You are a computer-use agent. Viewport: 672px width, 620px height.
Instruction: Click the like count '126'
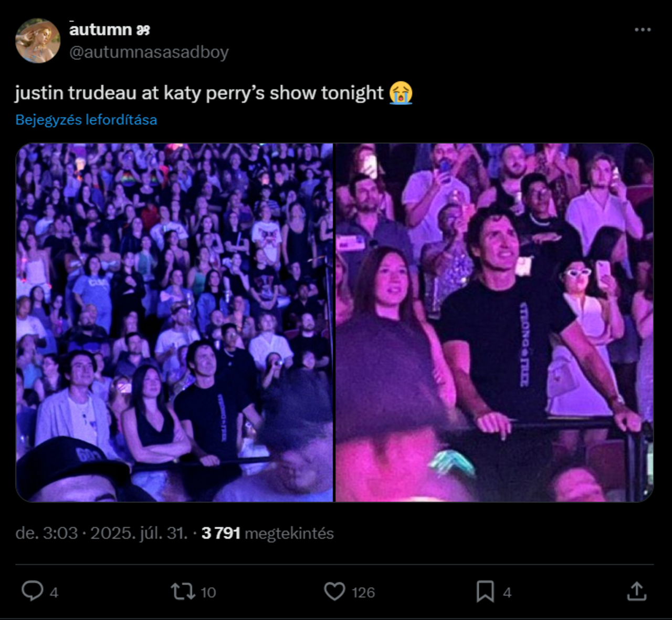click(363, 593)
